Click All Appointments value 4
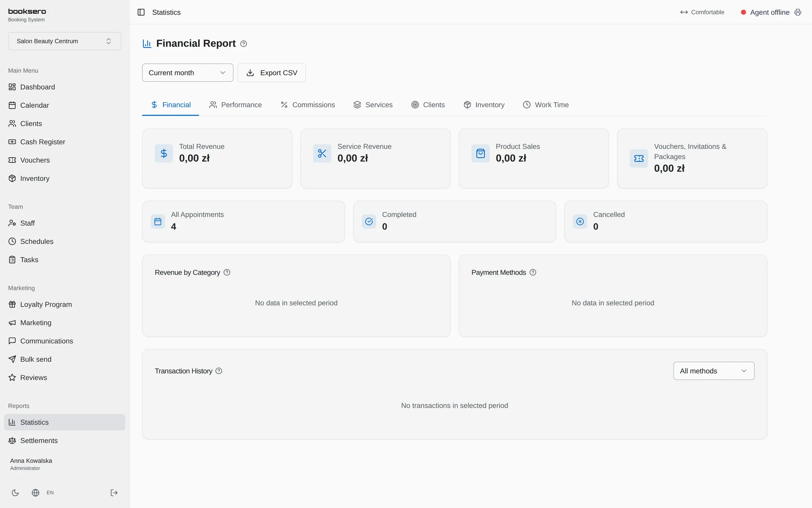This screenshot has width=812, height=508. [173, 227]
